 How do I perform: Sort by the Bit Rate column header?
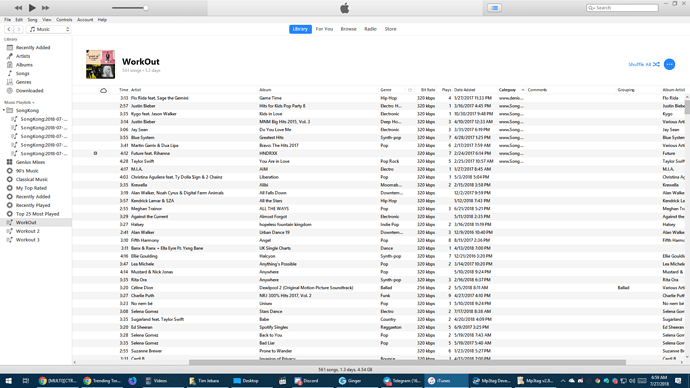[428, 90]
